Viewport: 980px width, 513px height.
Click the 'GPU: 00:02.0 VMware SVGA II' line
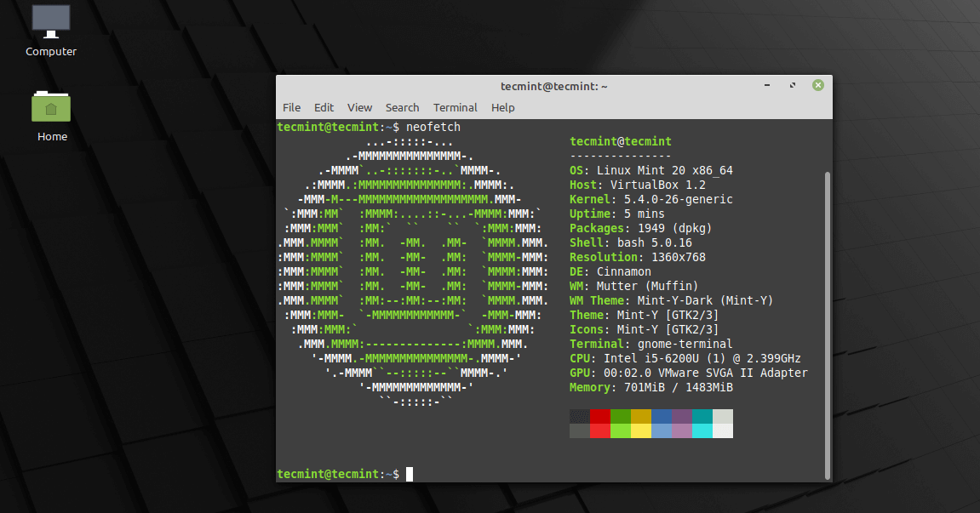pyautogui.click(x=689, y=373)
